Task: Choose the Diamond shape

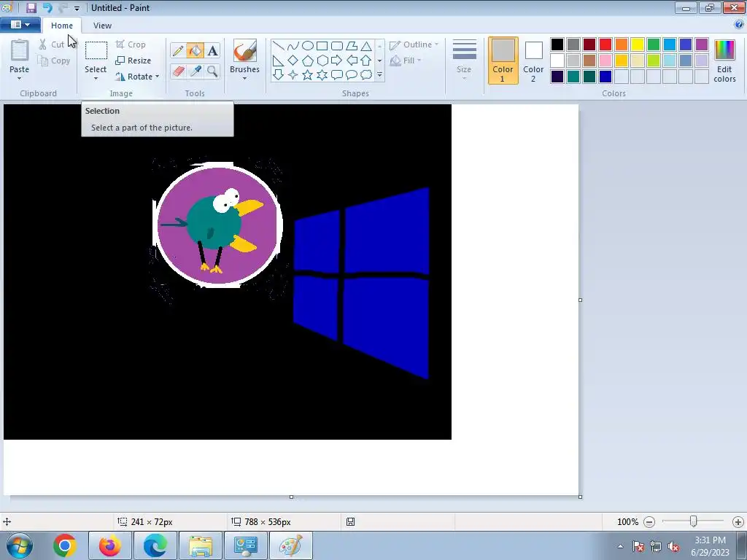Action: point(293,61)
